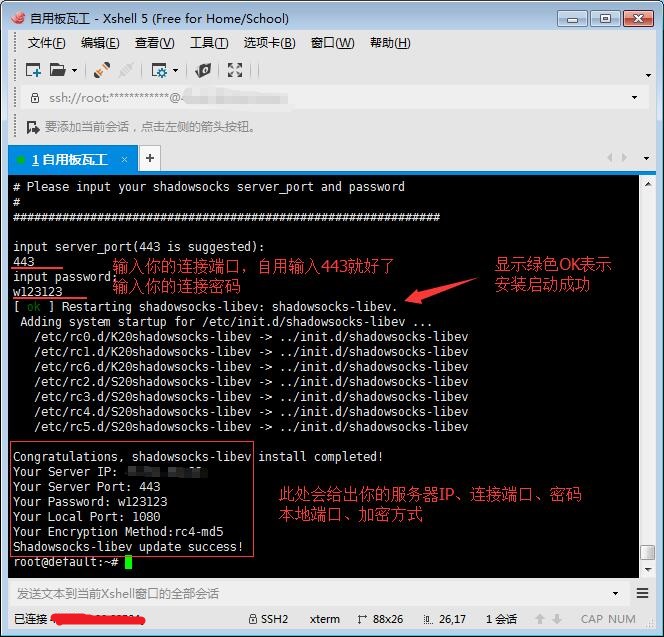Click the add current session arrow icon
Viewport: 664px width, 637px height.
[x=33, y=127]
